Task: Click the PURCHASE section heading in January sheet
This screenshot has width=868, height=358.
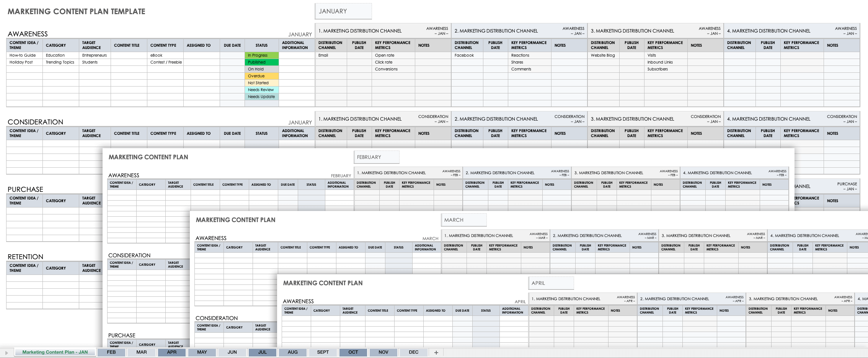Action: pos(25,190)
